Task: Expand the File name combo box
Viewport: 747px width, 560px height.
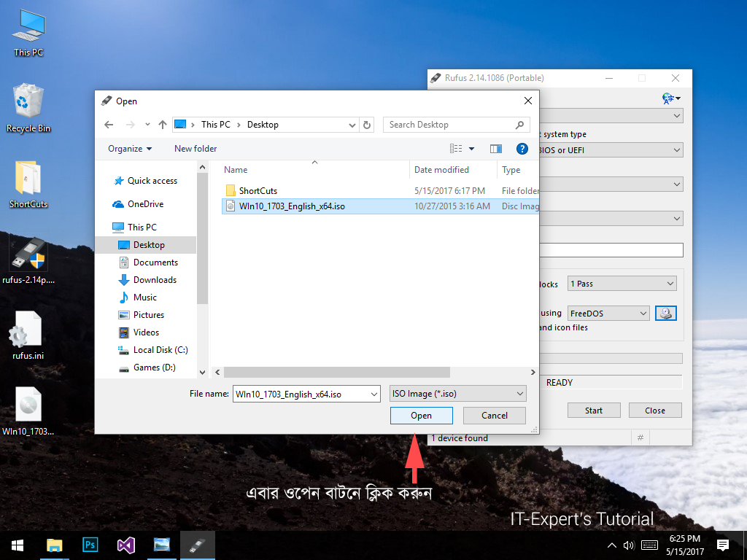Action: coord(374,394)
